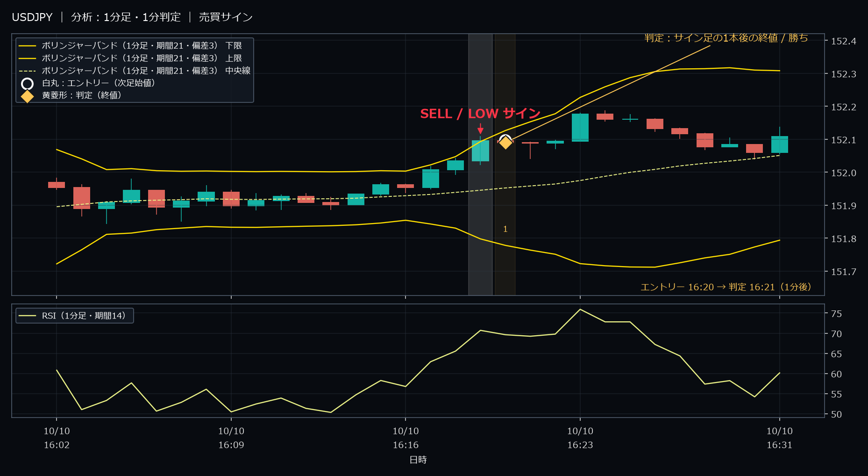Image resolution: width=868 pixels, height=476 pixels.
Task: Select the Bollinger '上限' legend entry
Action: click(130, 58)
